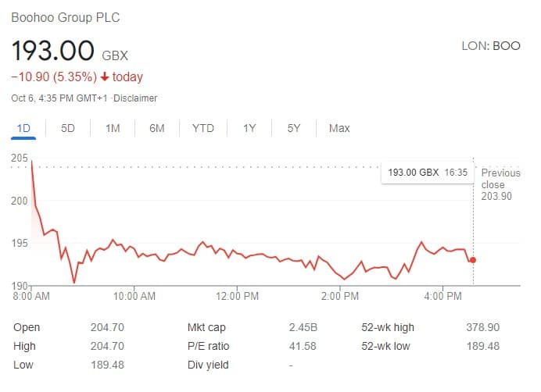Click the red down arrow icon

click(105, 77)
